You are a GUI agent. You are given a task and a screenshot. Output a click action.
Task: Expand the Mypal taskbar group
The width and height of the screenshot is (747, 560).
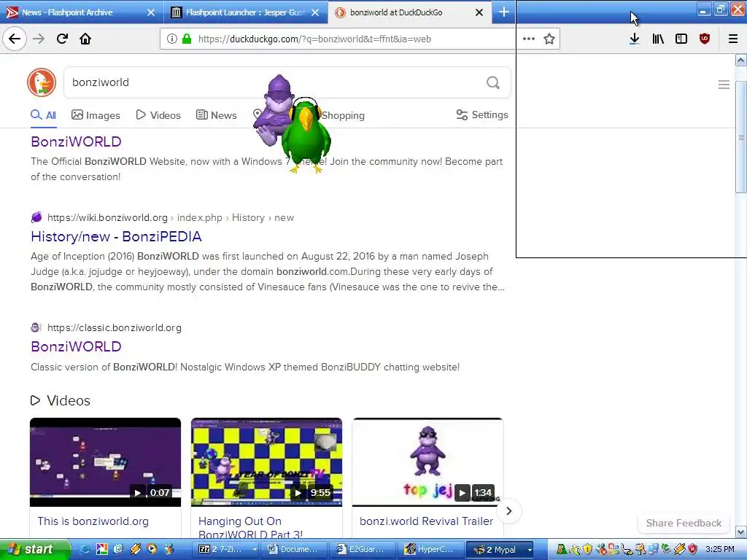tap(530, 550)
